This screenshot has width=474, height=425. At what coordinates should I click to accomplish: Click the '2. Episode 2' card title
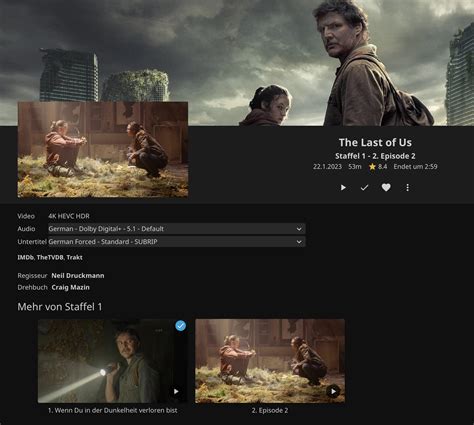[270, 410]
